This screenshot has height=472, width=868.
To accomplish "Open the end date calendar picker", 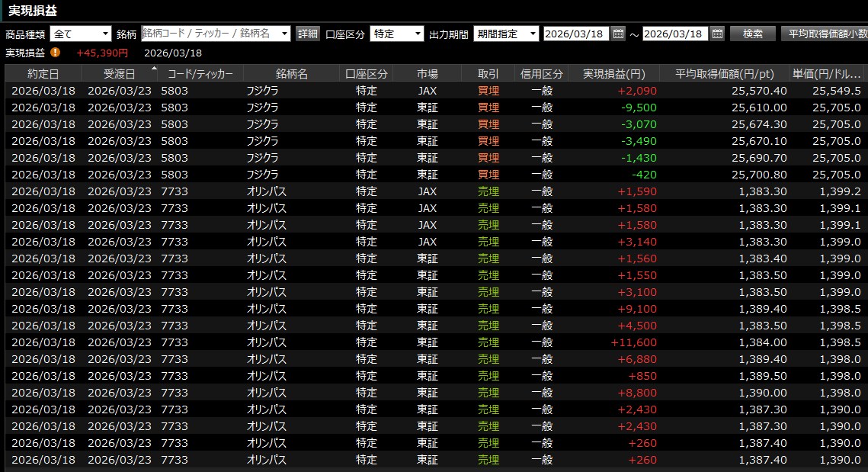I will click(717, 34).
